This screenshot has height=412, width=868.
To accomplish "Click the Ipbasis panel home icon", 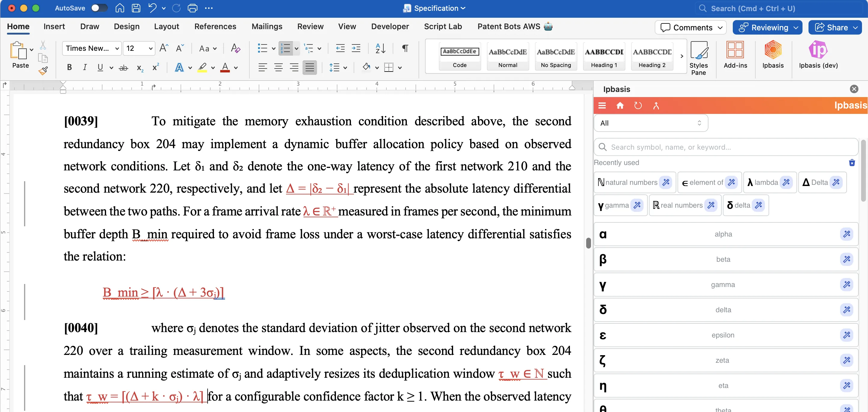I will tap(620, 105).
